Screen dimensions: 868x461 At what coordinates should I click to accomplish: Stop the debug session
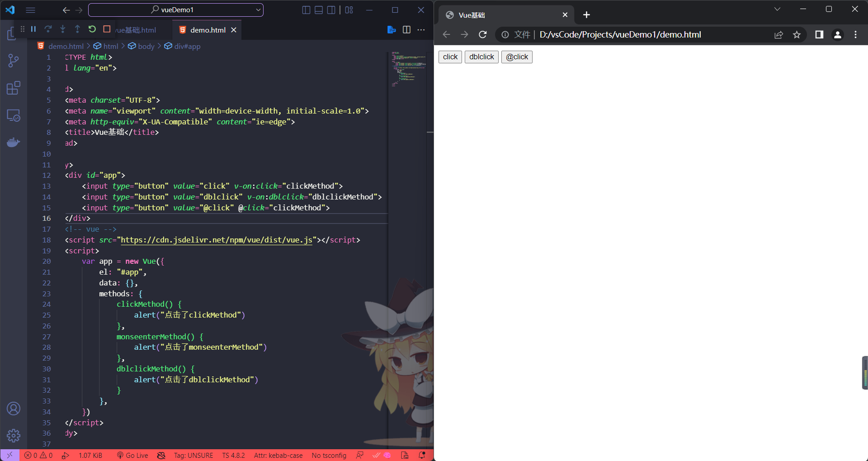point(107,29)
